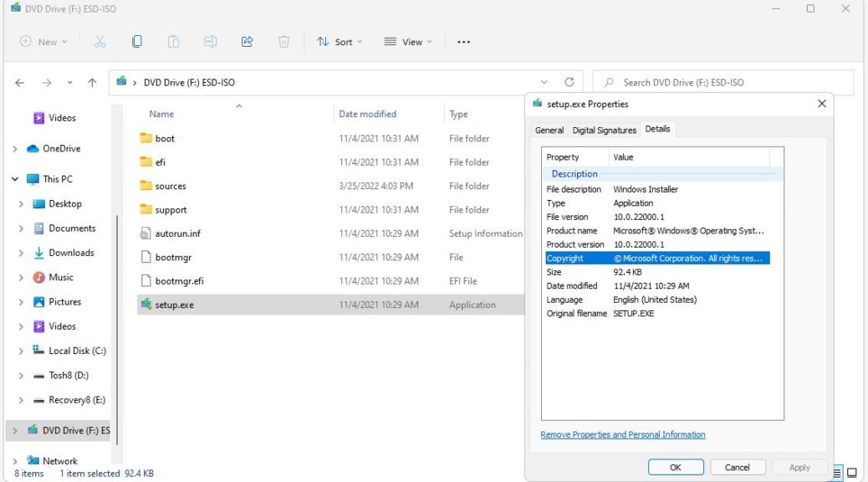Screen dimensions: 868x482
Task: Go forward with the right arrow
Action: tap(47, 83)
